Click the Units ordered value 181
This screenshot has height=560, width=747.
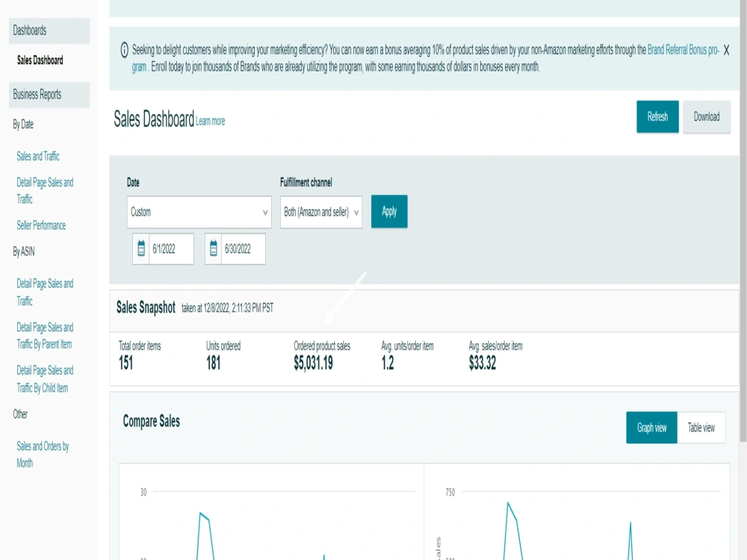214,364
